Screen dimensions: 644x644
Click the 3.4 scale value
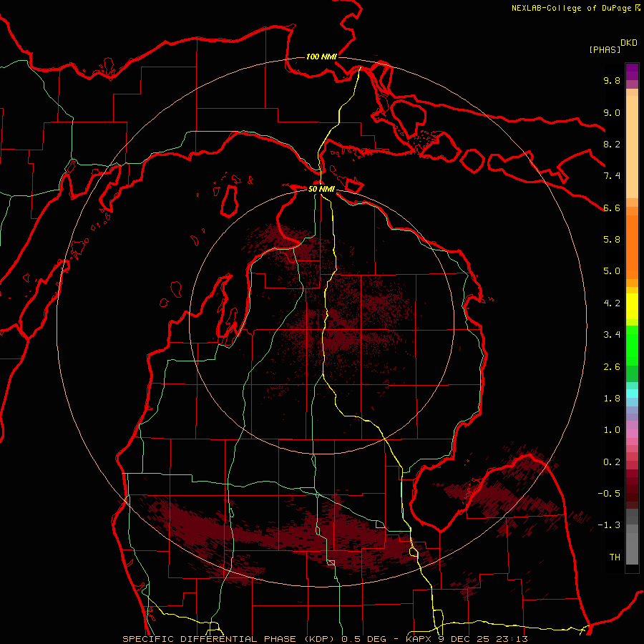[x=612, y=335]
